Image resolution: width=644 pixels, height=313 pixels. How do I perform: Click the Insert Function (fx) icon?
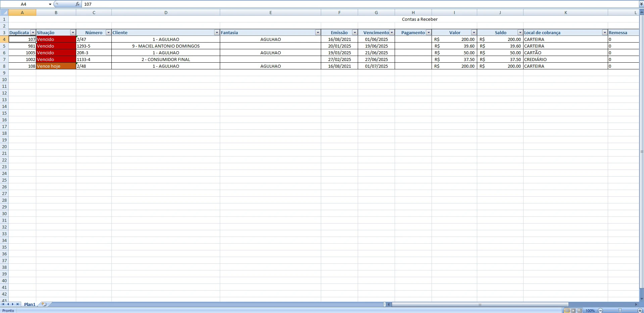coord(78,4)
